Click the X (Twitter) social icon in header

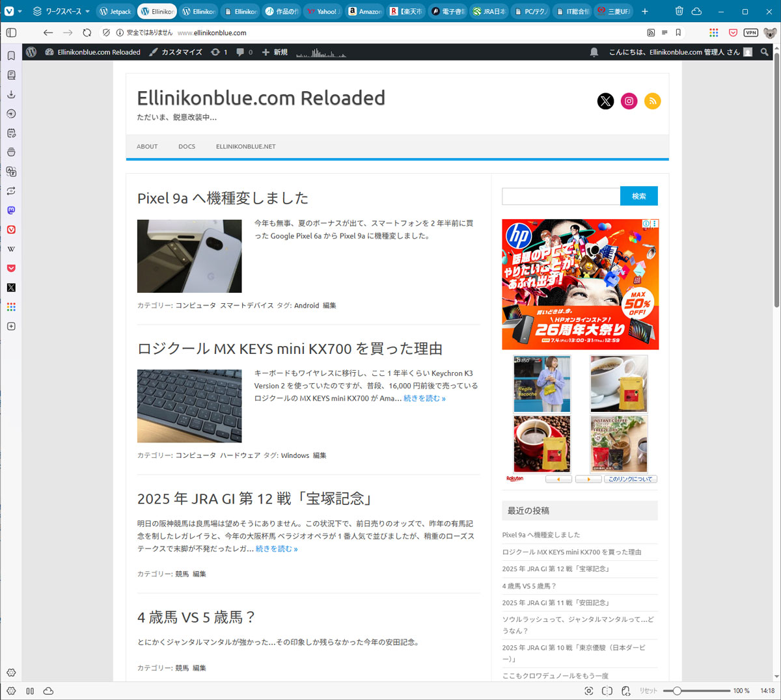coord(605,101)
